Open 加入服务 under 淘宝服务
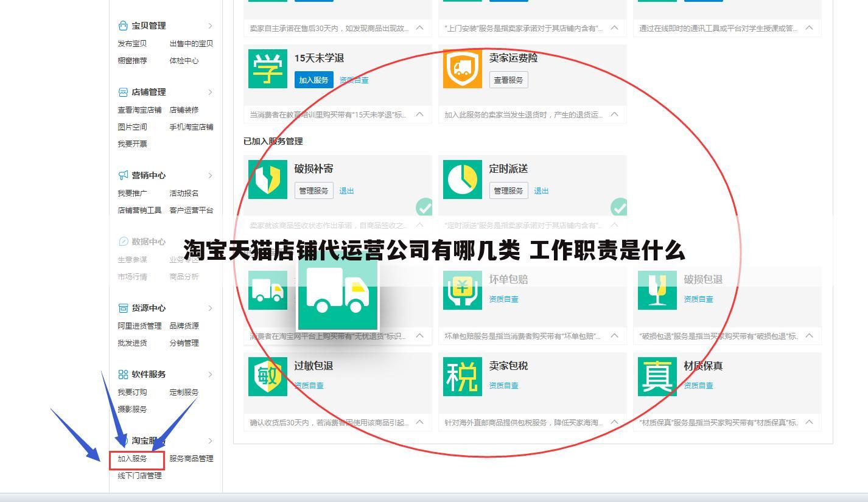The width and height of the screenshot is (868, 502). 132,458
